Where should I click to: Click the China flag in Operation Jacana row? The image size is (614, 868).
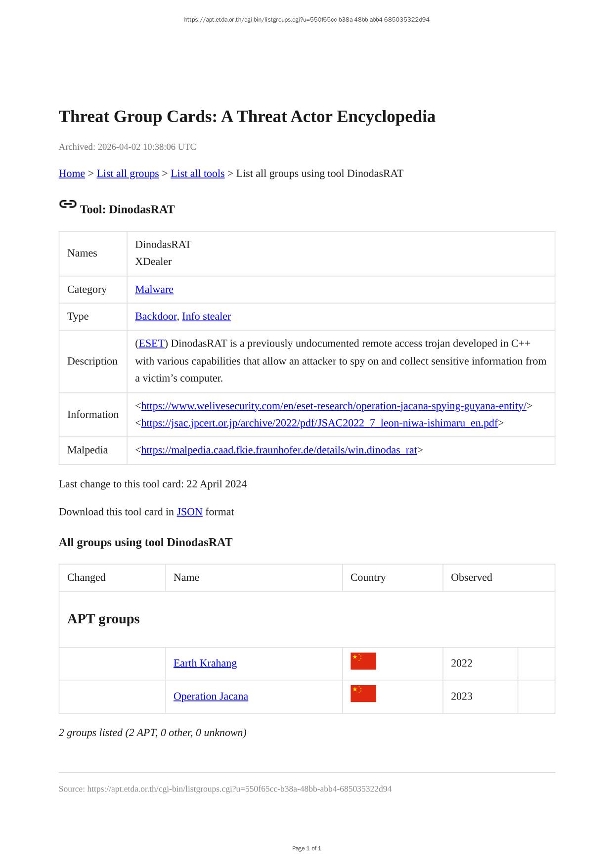pos(363,694)
